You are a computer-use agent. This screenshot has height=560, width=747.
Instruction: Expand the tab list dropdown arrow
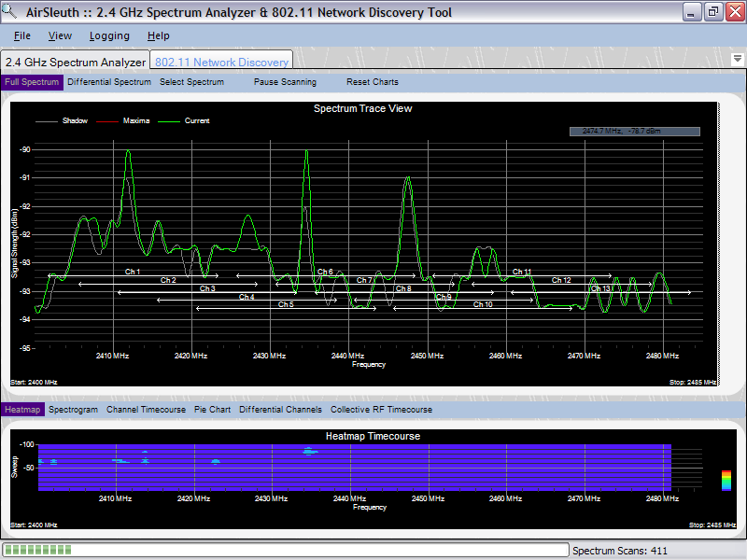(x=738, y=59)
